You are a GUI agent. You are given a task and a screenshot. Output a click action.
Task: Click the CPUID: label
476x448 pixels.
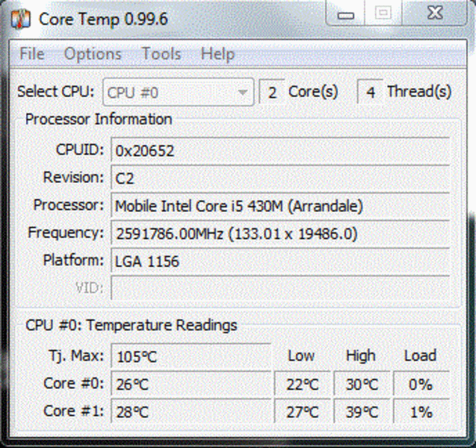pyautogui.click(x=80, y=149)
